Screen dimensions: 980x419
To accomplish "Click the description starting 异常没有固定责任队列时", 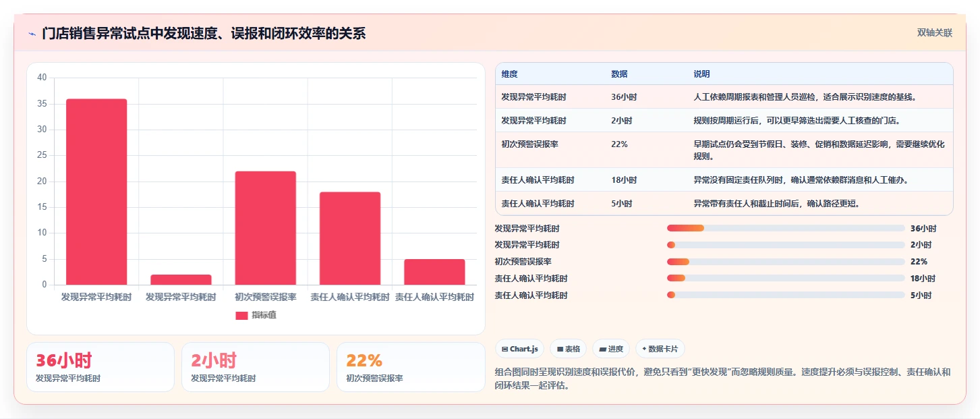I will point(801,180).
